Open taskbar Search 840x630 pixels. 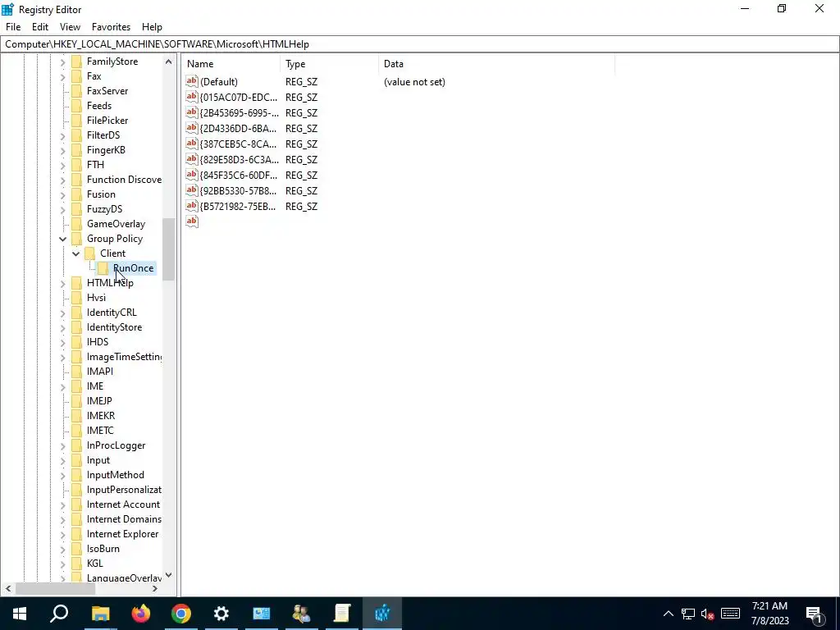pyautogui.click(x=59, y=614)
